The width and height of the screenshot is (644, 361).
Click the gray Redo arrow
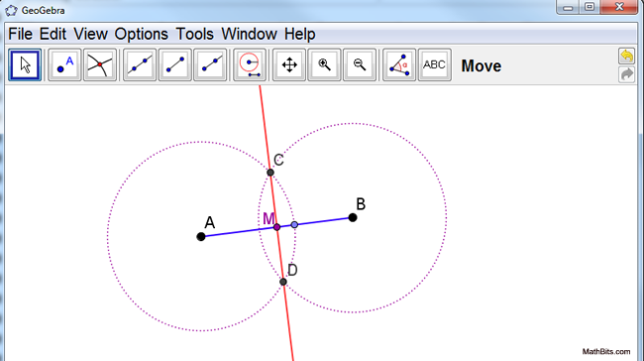tap(626, 74)
